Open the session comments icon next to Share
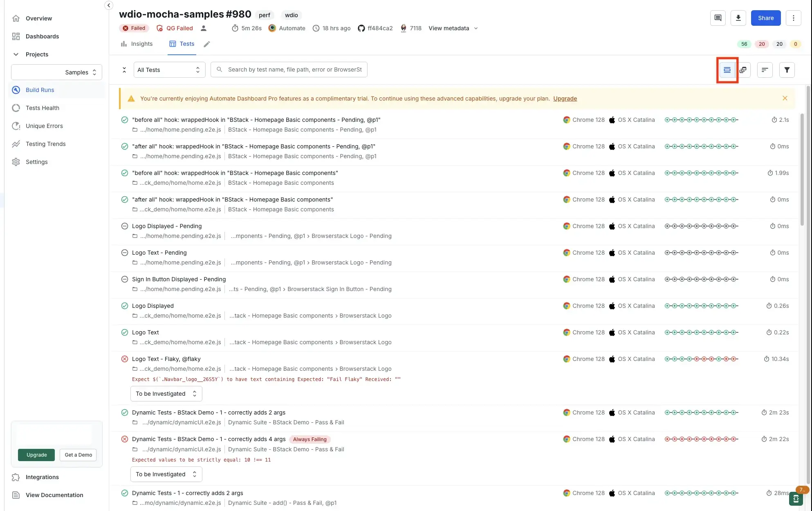The height and width of the screenshot is (511, 812). point(718,18)
